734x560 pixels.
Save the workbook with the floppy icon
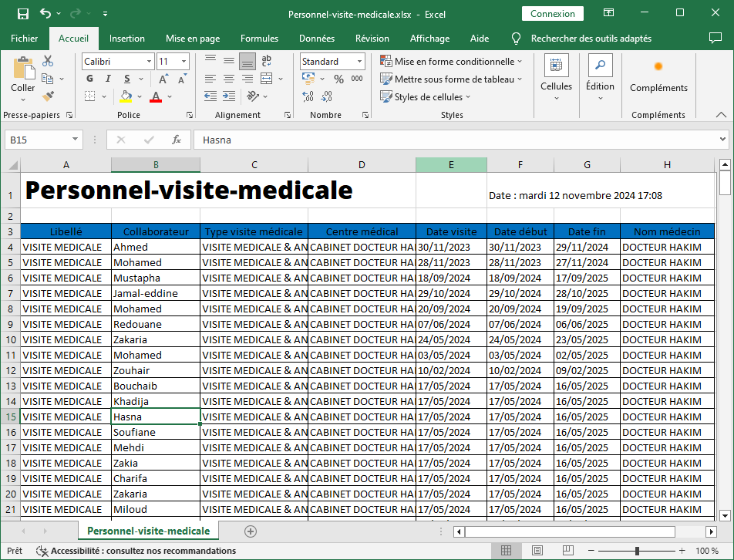pos(23,14)
